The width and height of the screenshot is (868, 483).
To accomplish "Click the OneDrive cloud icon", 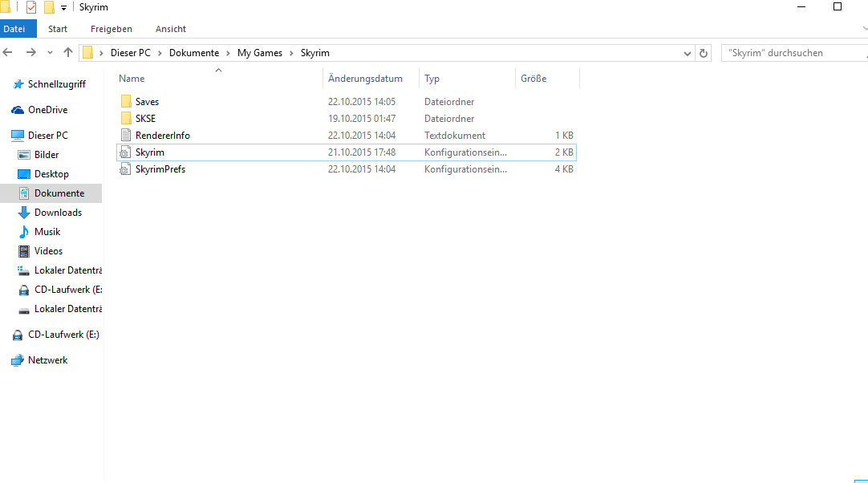I will [18, 110].
